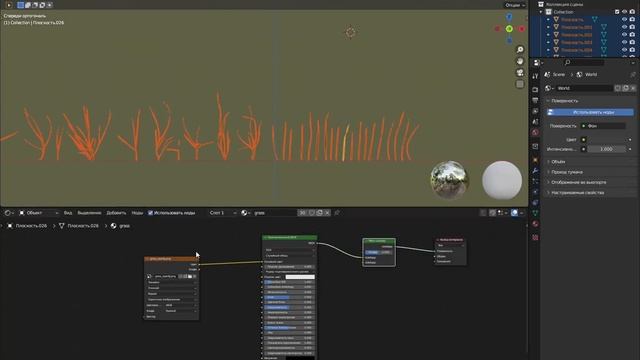The image size is (640, 360).
Task: Expand the Настраиваемые свойства panel
Action: click(578, 192)
